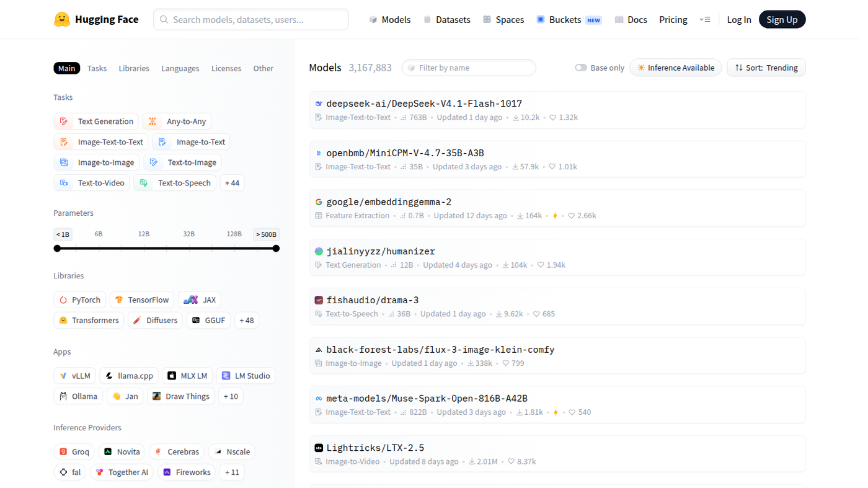
Task: Click the Buckets icon in navbar
Action: point(541,20)
